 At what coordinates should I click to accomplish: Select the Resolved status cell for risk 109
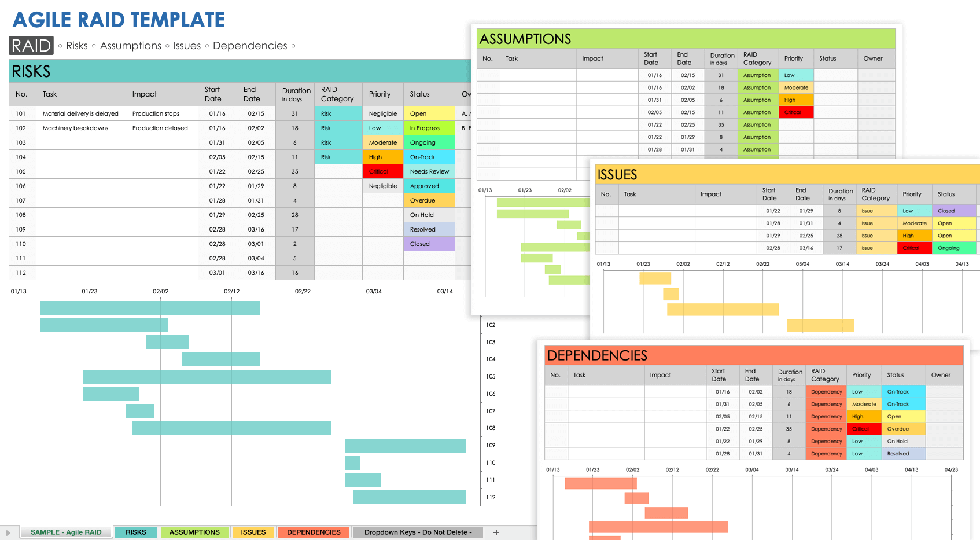coord(429,229)
